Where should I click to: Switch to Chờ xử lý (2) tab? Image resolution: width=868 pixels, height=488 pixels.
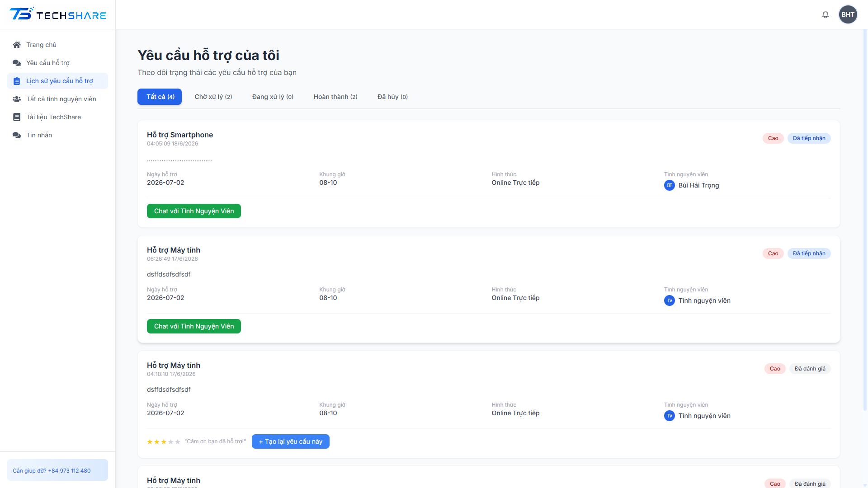213,97
